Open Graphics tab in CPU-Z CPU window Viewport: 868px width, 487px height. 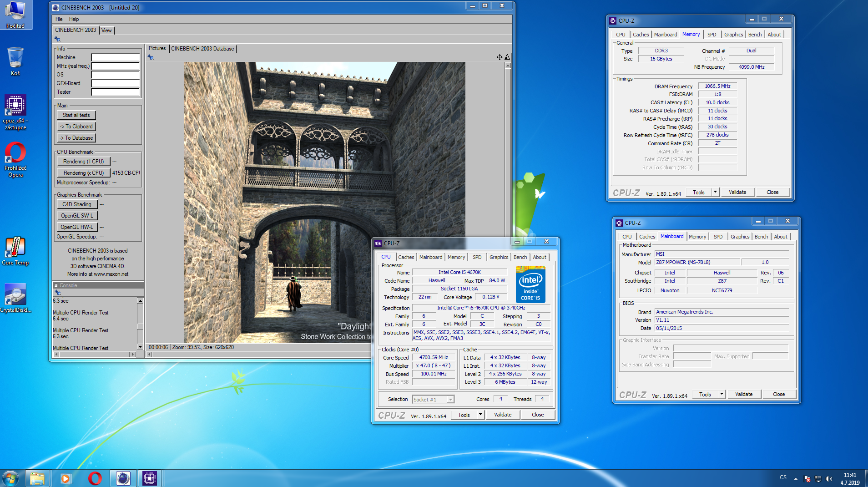click(499, 257)
